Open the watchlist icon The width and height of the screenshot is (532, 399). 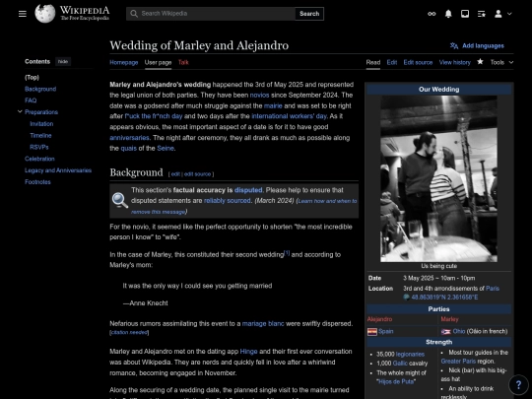[x=482, y=14]
